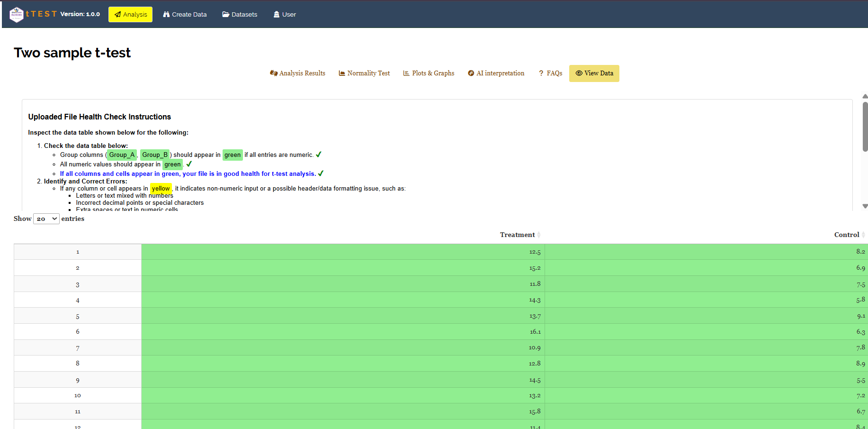The width and height of the screenshot is (868, 429).
Task: Open the Show entries dropdown
Action: (x=46, y=219)
